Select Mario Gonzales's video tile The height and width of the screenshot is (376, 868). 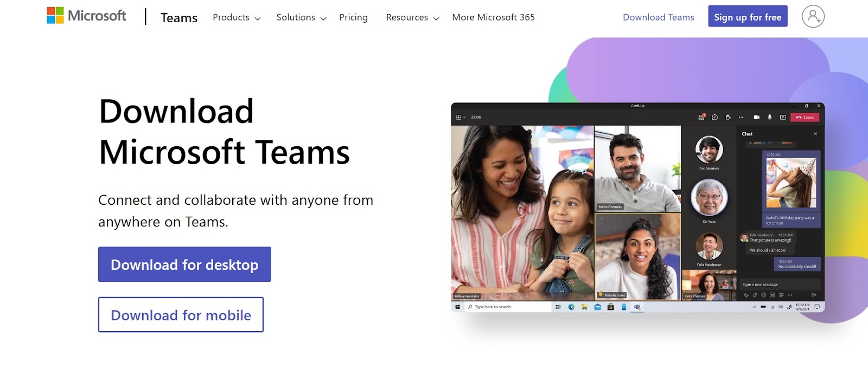(637, 168)
